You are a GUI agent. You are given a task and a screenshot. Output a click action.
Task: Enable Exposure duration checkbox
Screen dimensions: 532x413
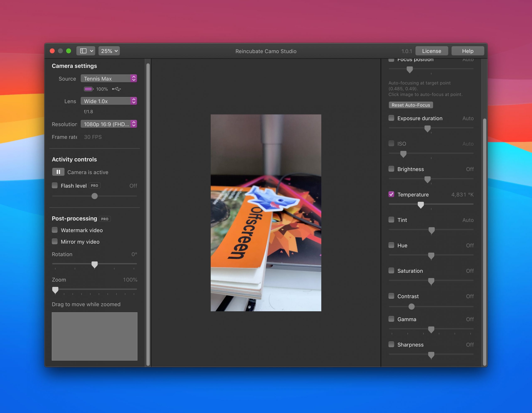(391, 118)
